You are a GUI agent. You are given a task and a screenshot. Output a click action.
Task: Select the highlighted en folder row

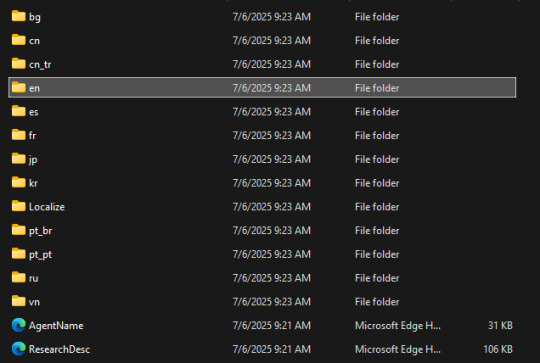tap(262, 87)
